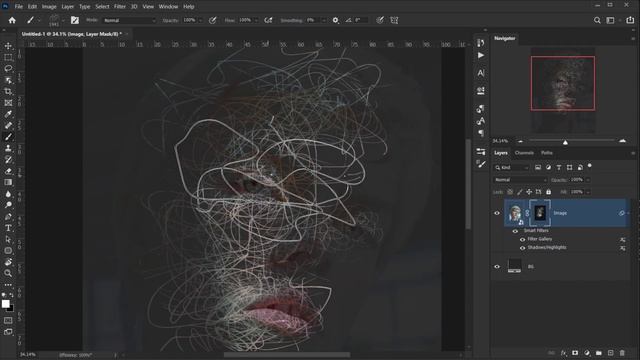The width and height of the screenshot is (640, 360).
Task: Select the Horizontal Type tool
Action: click(x=8, y=228)
